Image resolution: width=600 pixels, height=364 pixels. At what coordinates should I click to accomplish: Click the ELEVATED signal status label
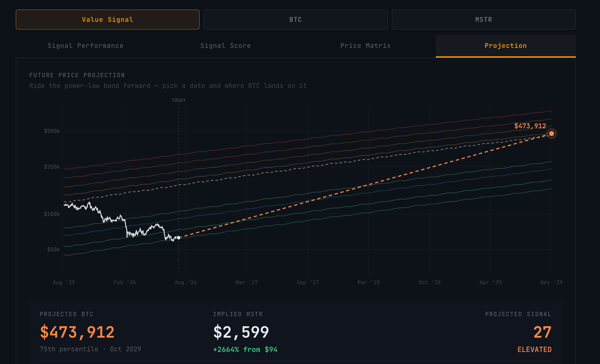point(535,350)
